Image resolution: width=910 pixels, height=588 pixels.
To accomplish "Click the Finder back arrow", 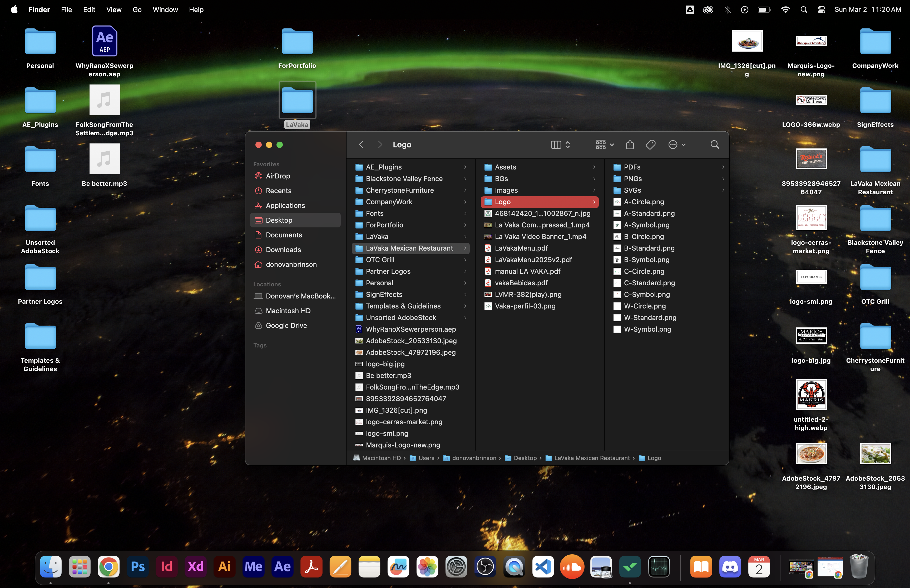I will pyautogui.click(x=361, y=144).
